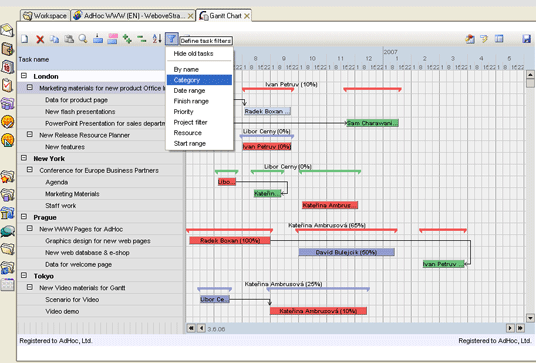Collapse the Tokyo group
536x363 pixels.
(x=24, y=275)
